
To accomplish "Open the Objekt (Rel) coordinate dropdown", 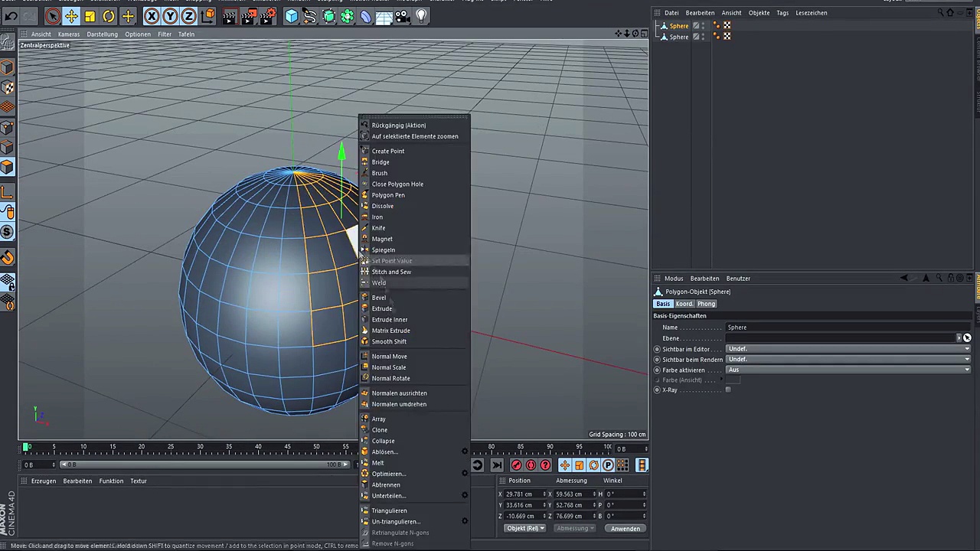I will coord(524,528).
